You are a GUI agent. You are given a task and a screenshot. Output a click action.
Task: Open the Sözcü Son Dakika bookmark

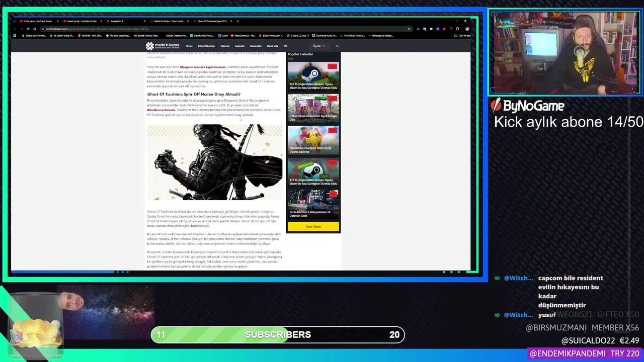tap(33, 36)
